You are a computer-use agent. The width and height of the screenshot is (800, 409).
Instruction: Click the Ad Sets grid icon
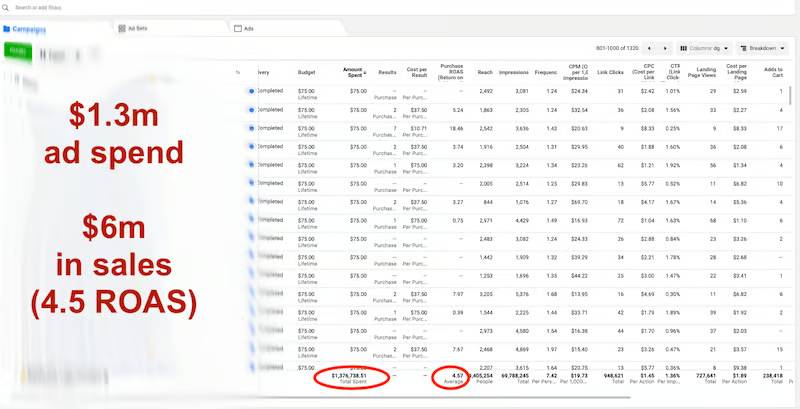click(120, 29)
